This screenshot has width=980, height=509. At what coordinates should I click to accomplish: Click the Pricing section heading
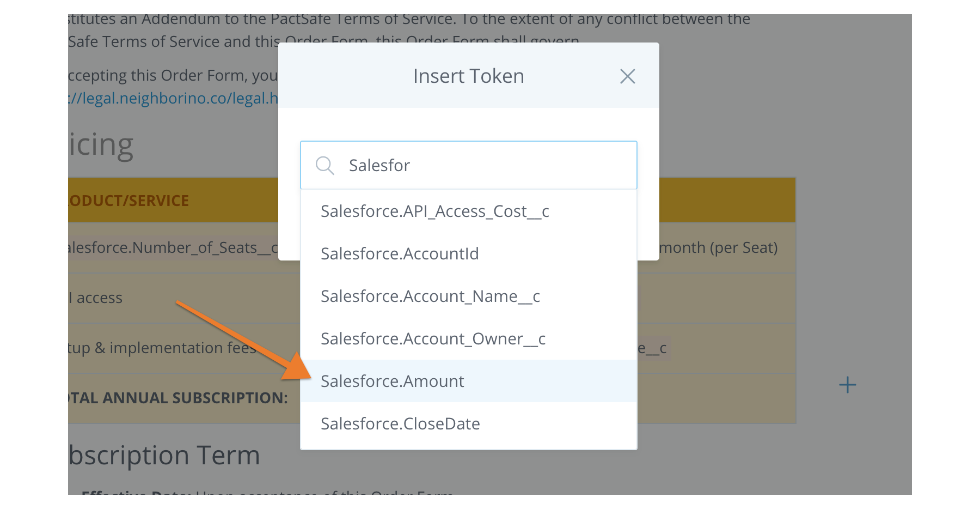(101, 145)
